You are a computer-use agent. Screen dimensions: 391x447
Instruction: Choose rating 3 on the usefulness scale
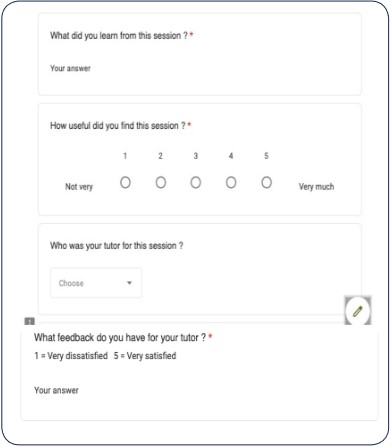(196, 182)
